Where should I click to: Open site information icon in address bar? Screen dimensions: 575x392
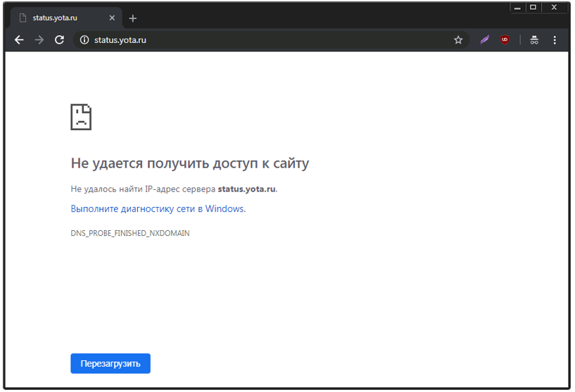click(84, 40)
